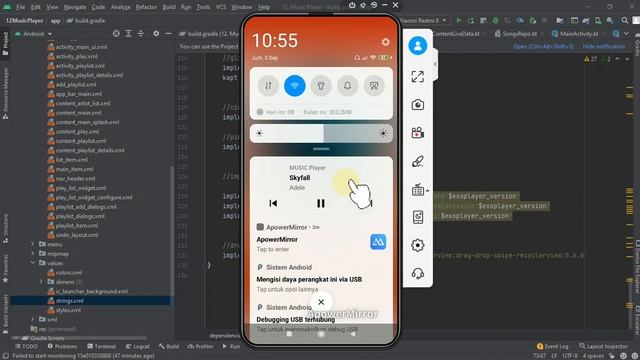Switch to build.gradle editor tab

coord(209,34)
